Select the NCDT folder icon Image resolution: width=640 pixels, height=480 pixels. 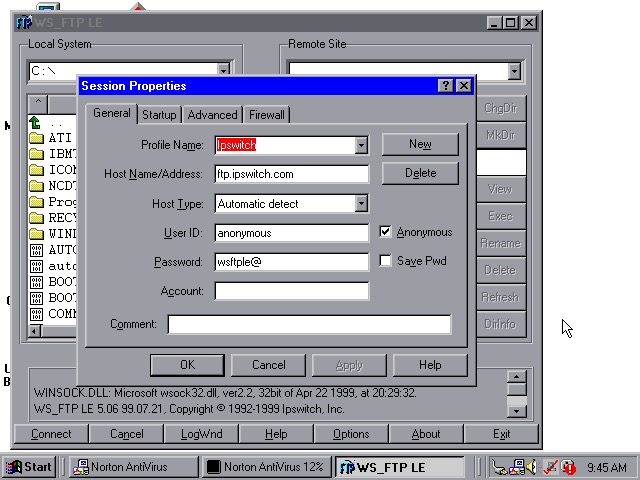coord(36,186)
